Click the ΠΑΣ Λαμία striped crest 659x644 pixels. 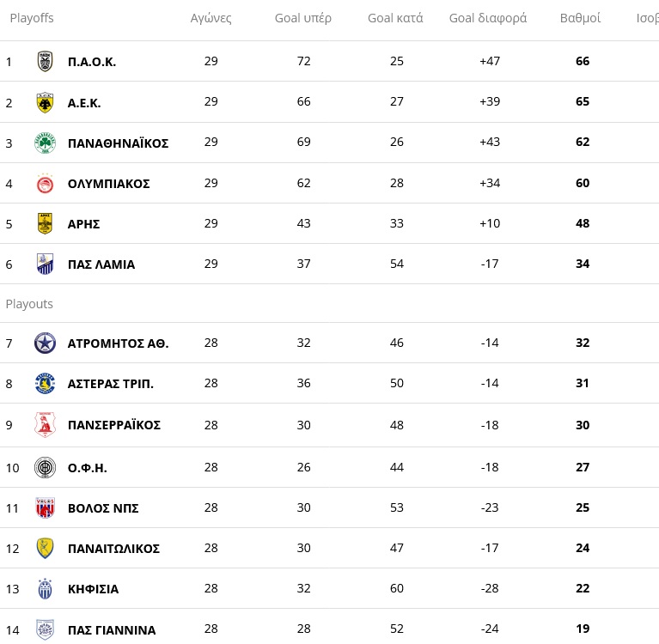[x=45, y=264]
